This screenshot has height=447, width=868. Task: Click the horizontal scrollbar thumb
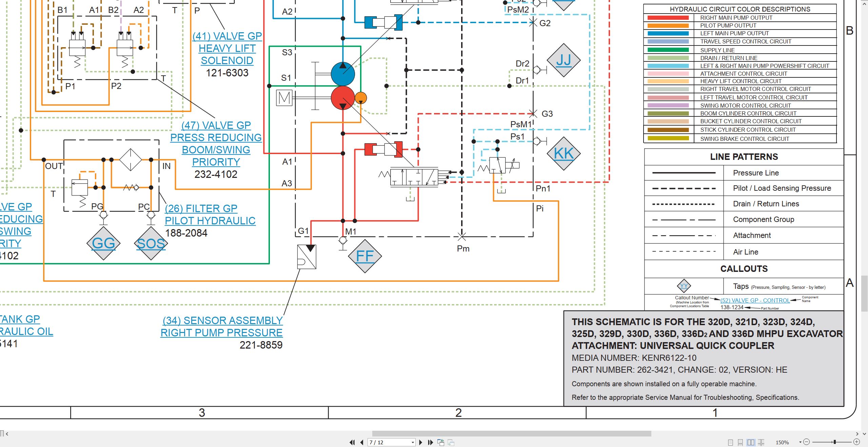pyautogui.click(x=512, y=433)
